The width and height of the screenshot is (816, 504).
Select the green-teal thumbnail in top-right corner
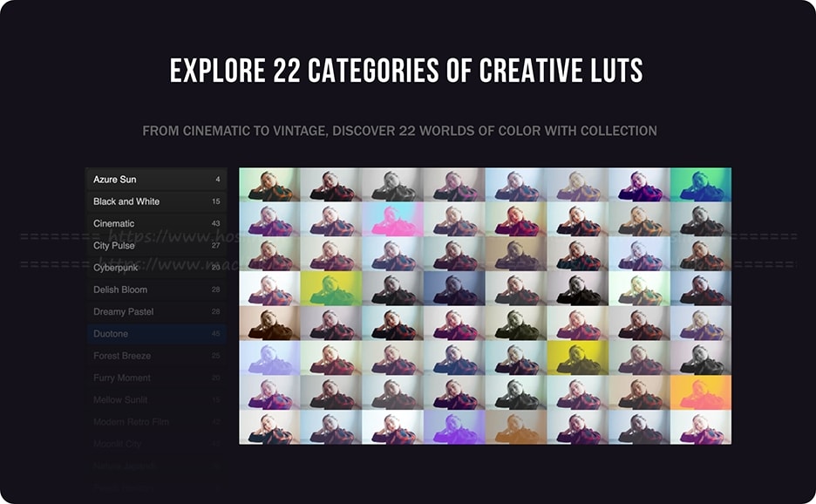point(700,184)
